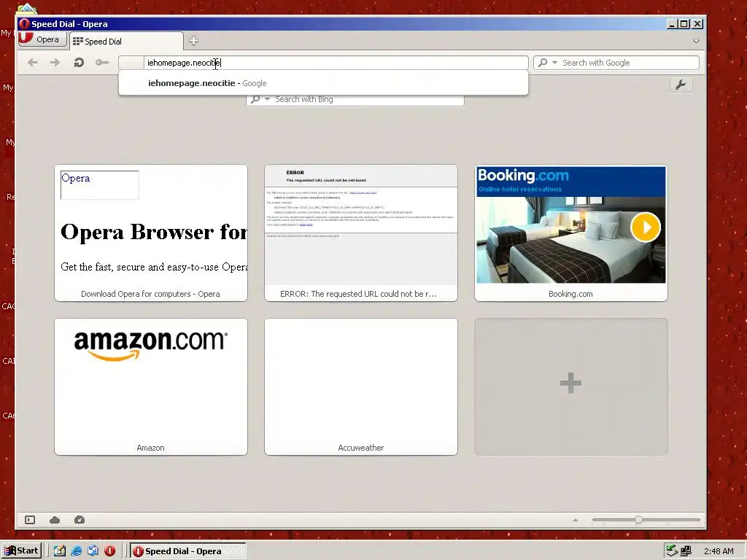
Task: Open the Bing search engine dropdown arrow
Action: [267, 99]
